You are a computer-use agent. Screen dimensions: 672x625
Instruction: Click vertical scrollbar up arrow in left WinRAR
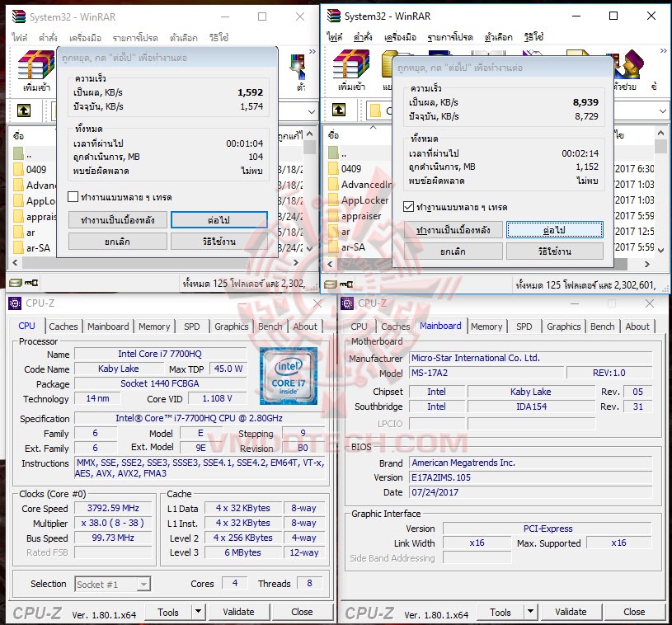[310, 134]
